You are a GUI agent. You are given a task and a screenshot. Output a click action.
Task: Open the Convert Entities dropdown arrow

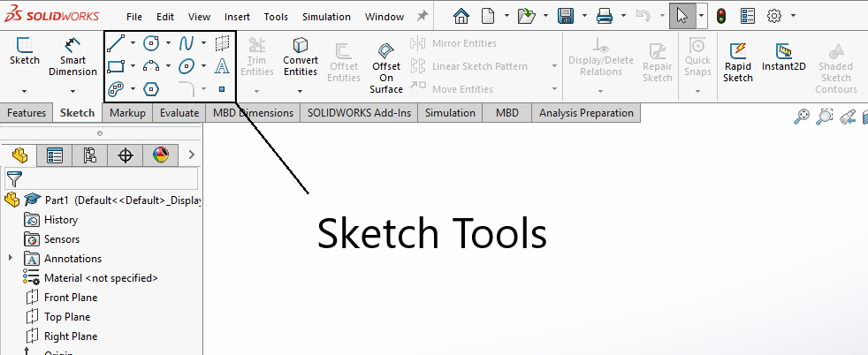click(x=300, y=91)
